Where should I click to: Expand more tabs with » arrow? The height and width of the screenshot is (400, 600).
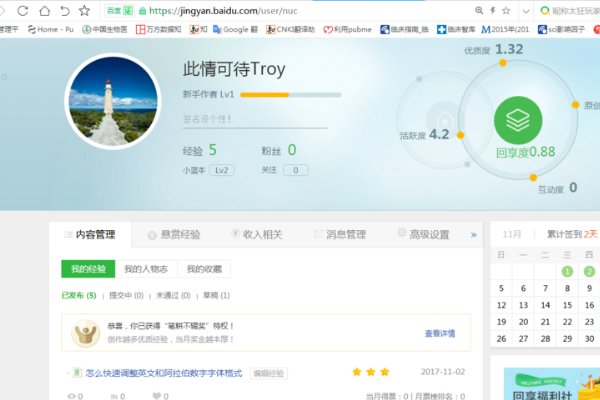point(474,235)
